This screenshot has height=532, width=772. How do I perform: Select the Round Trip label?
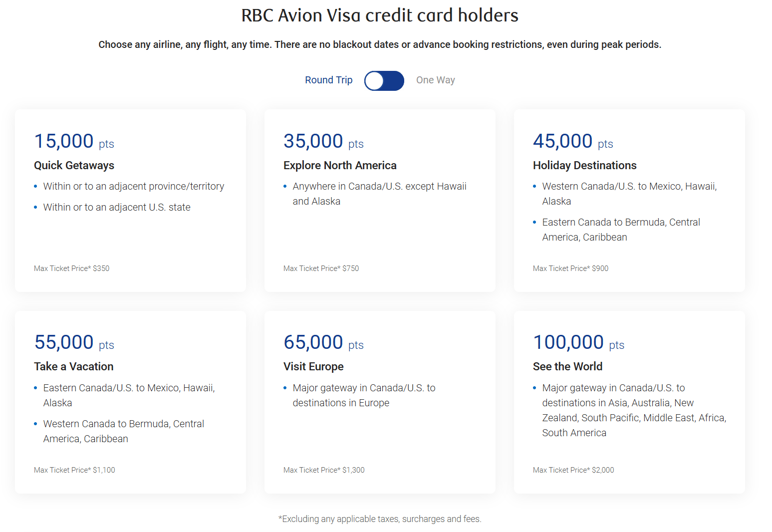pos(329,80)
